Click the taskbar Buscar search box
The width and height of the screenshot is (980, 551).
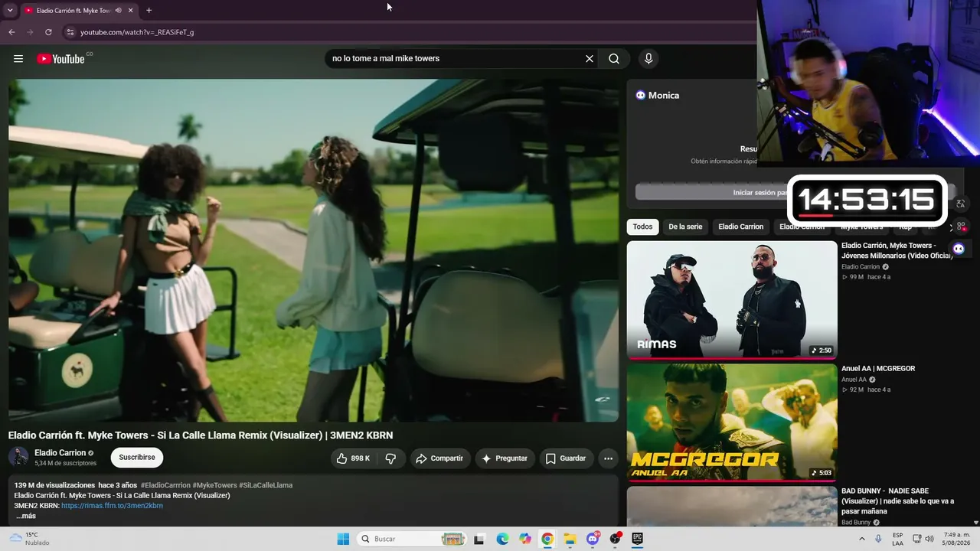411,539
